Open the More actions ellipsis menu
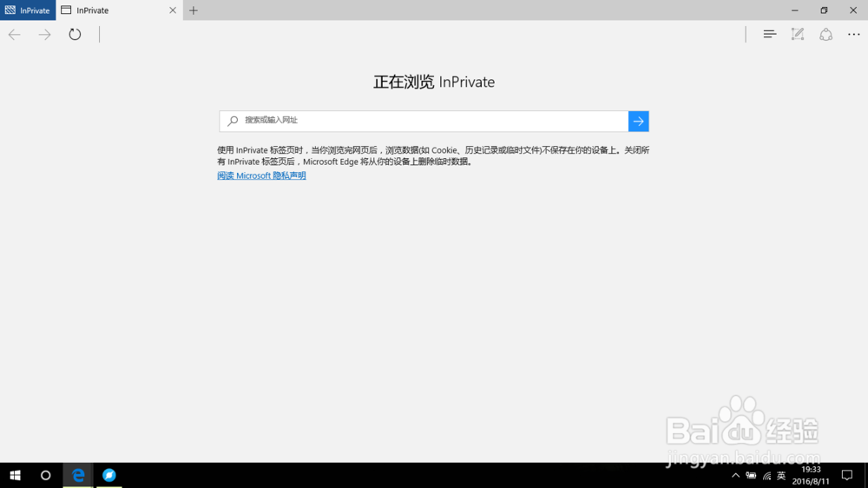The height and width of the screenshot is (488, 868). [853, 35]
